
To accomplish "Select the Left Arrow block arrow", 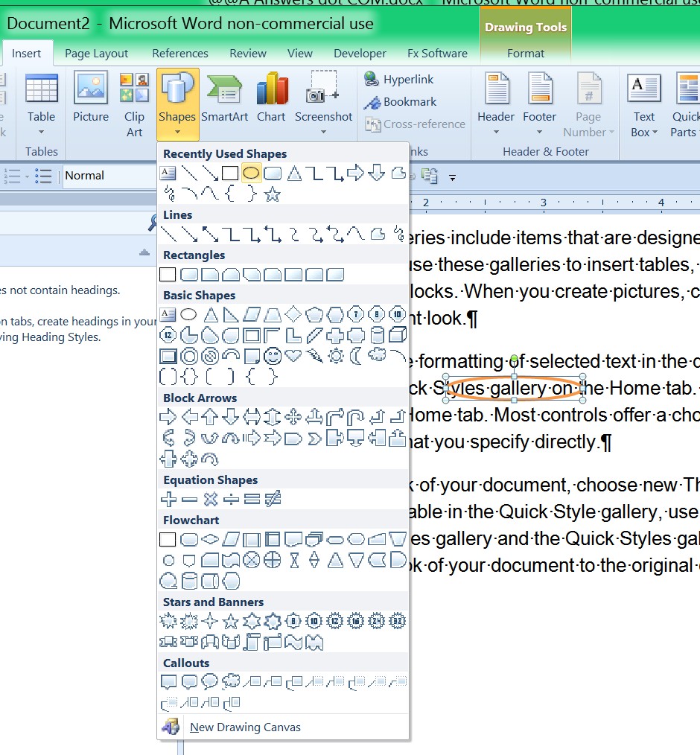I will click(x=189, y=417).
